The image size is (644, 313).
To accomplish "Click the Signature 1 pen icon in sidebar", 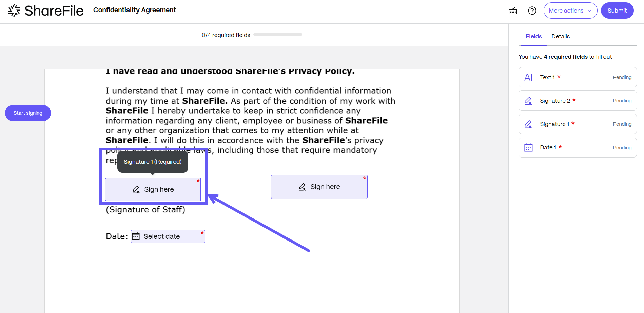I will point(528,124).
